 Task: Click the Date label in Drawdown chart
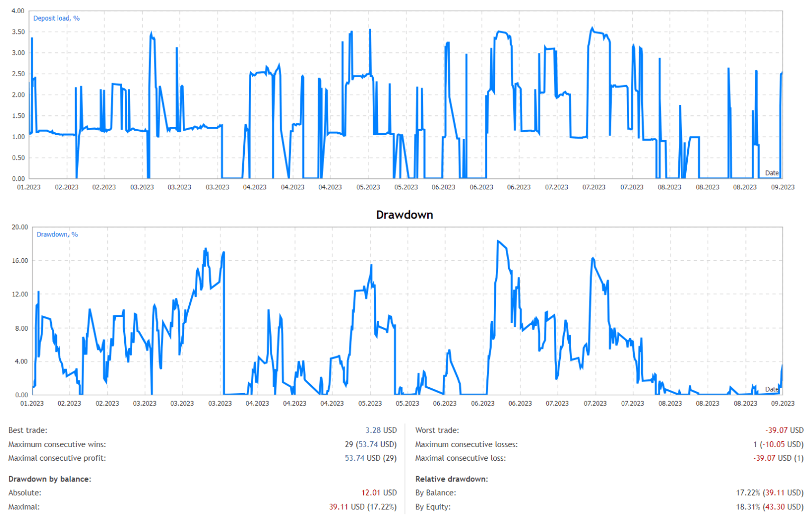click(x=771, y=389)
